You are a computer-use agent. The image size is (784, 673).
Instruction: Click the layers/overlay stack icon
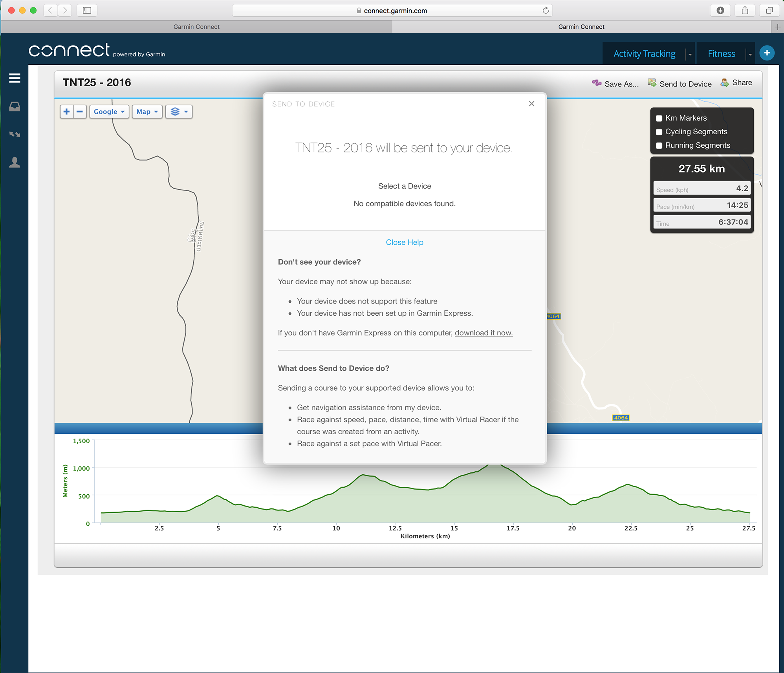pos(174,111)
